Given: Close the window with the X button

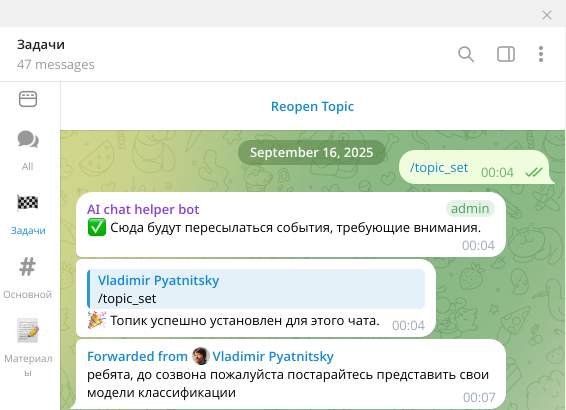Looking at the screenshot, I should 547,15.
